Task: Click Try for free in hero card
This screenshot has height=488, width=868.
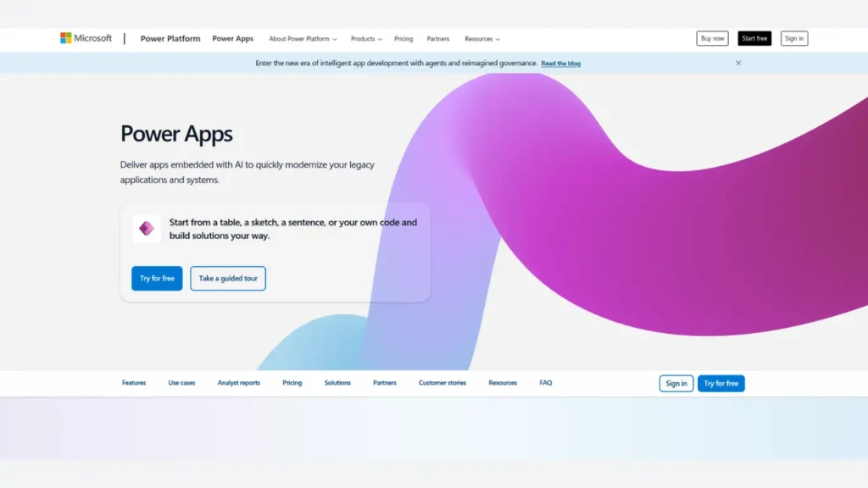Action: point(157,278)
